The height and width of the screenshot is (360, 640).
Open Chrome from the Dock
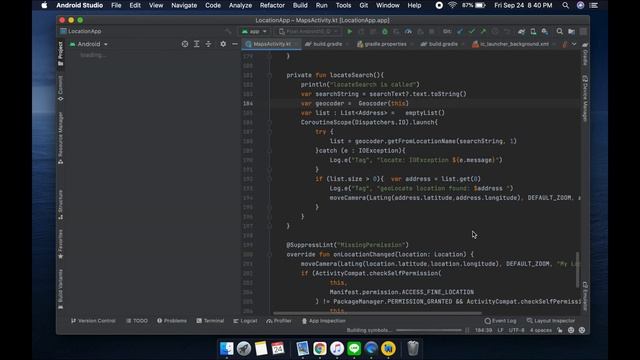click(x=320, y=349)
